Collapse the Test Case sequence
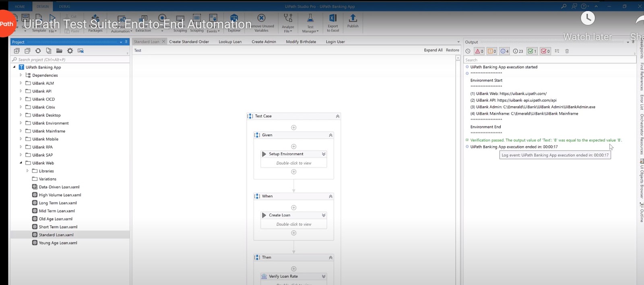The image size is (644, 285). [x=338, y=116]
